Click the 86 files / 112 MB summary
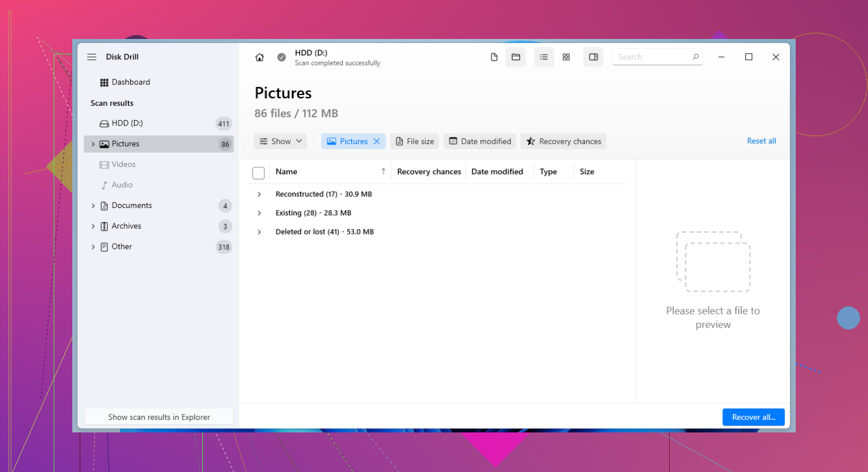868x472 pixels. pyautogui.click(x=296, y=114)
